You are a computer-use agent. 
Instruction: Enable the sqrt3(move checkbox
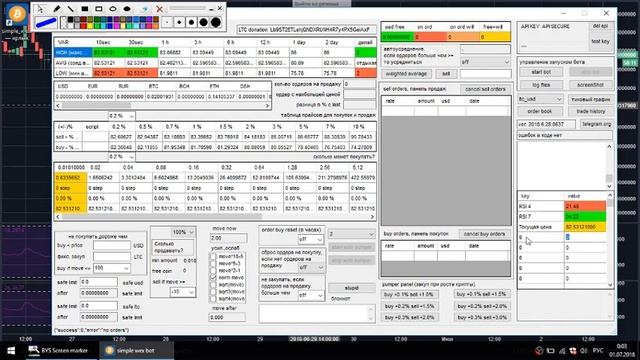213,291
